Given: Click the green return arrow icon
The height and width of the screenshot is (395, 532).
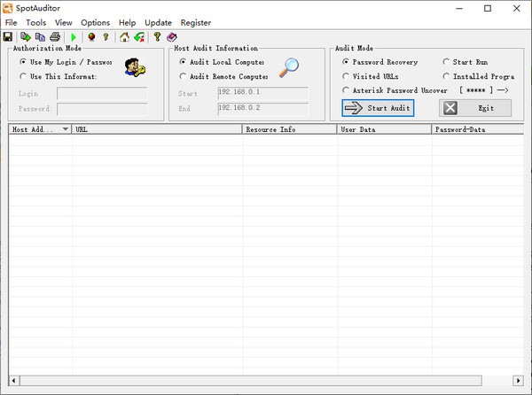Looking at the screenshot, I should 139,37.
